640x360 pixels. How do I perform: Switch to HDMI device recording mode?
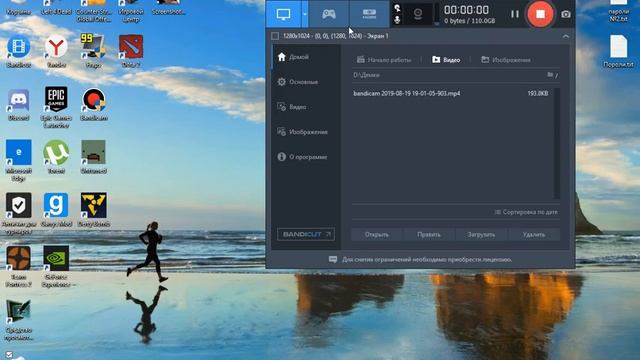(369, 14)
